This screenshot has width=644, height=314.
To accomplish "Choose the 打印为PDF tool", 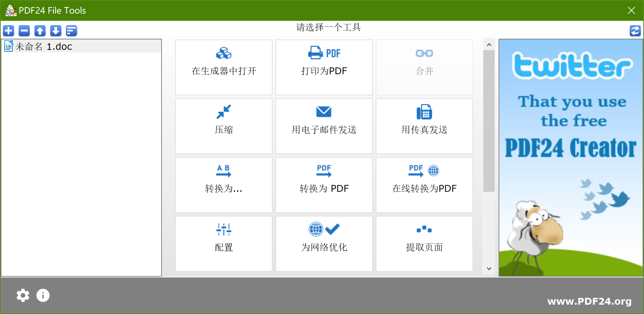I will point(324,67).
